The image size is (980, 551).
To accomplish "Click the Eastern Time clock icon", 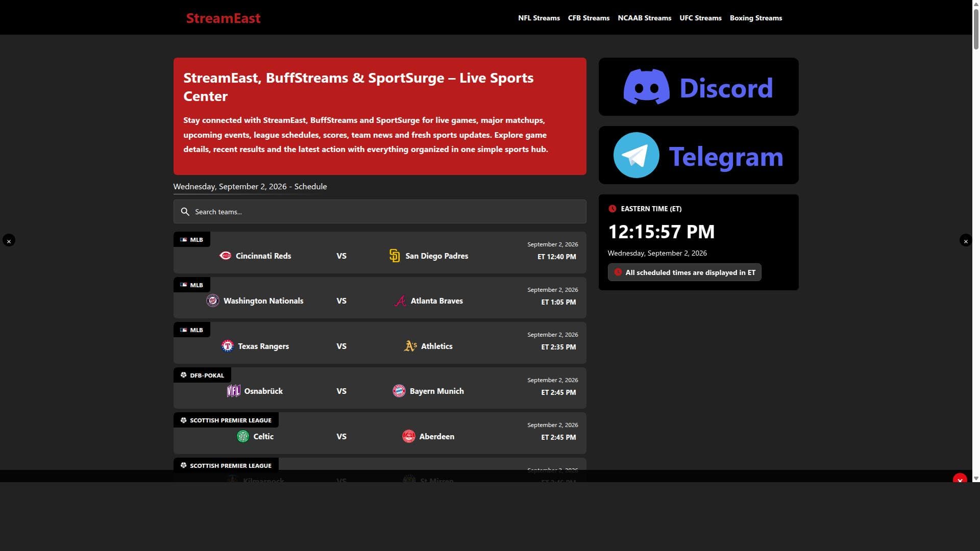I will point(612,209).
